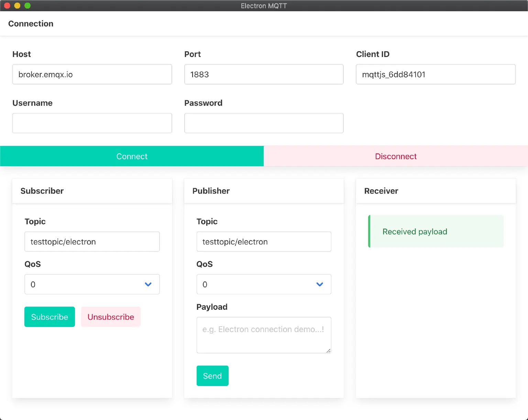Click the Port input field
This screenshot has width=528, height=420.
tap(264, 74)
